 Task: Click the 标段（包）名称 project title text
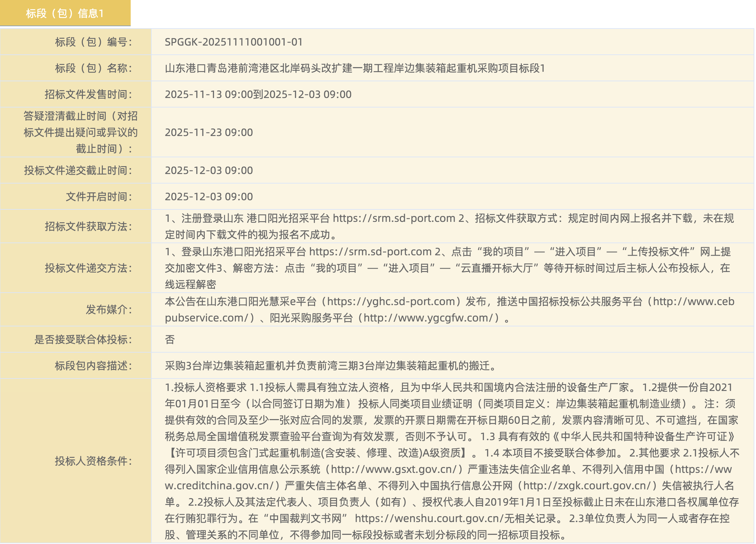tap(355, 68)
